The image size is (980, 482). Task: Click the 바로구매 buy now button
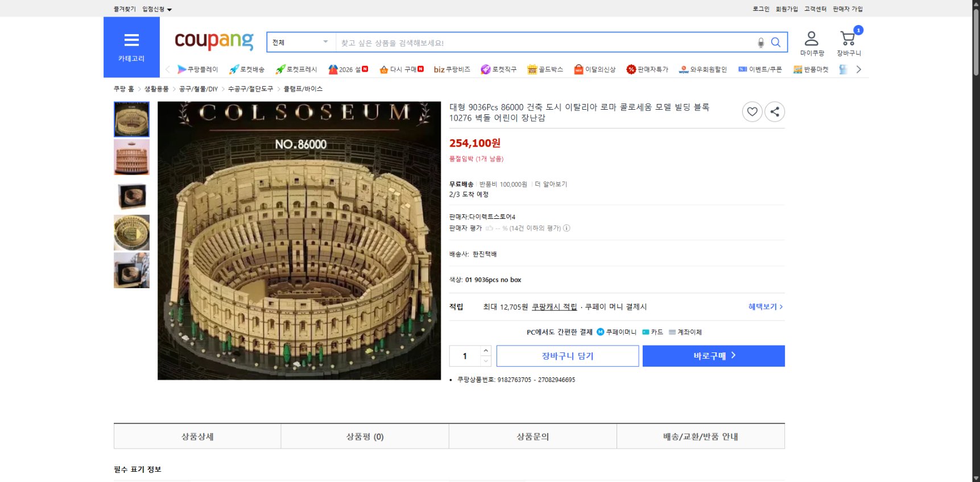(713, 356)
